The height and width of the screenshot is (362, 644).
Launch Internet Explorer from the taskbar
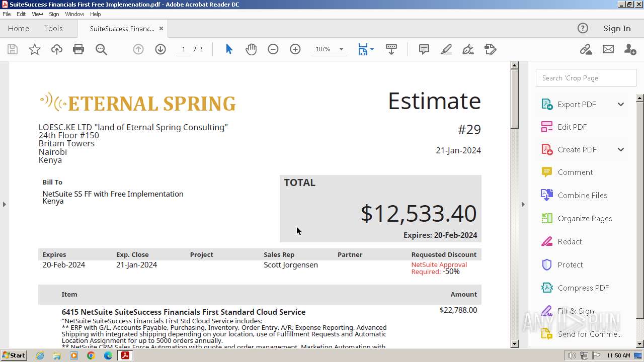coord(40,355)
